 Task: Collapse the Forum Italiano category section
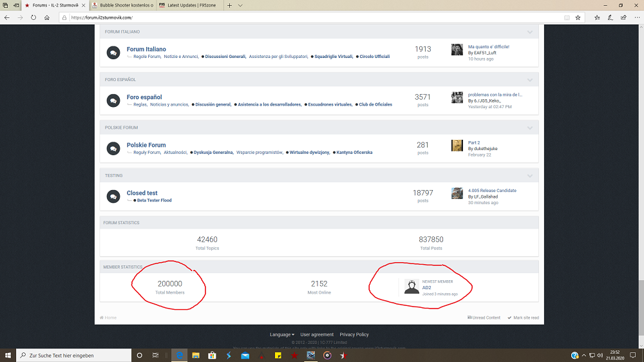point(530,32)
